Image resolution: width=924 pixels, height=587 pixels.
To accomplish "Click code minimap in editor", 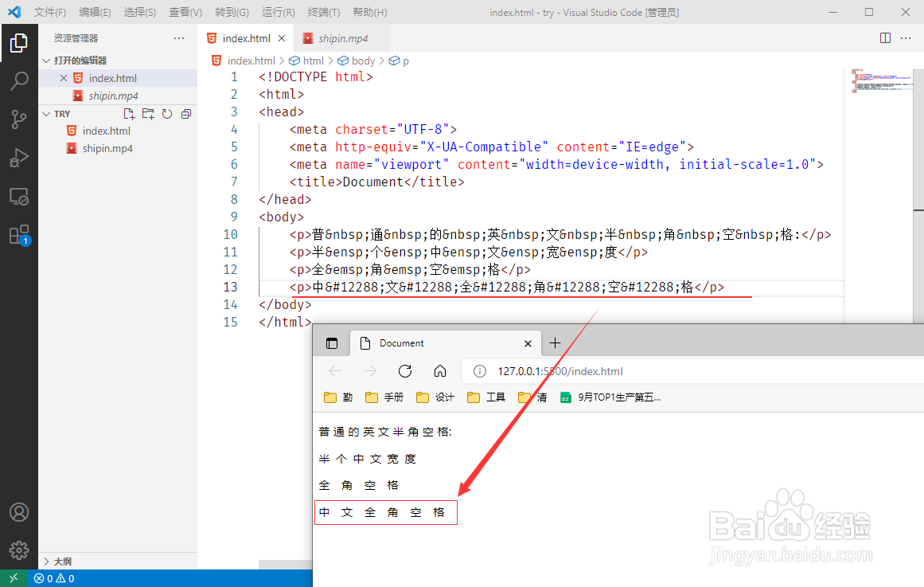I will pyautogui.click(x=880, y=80).
